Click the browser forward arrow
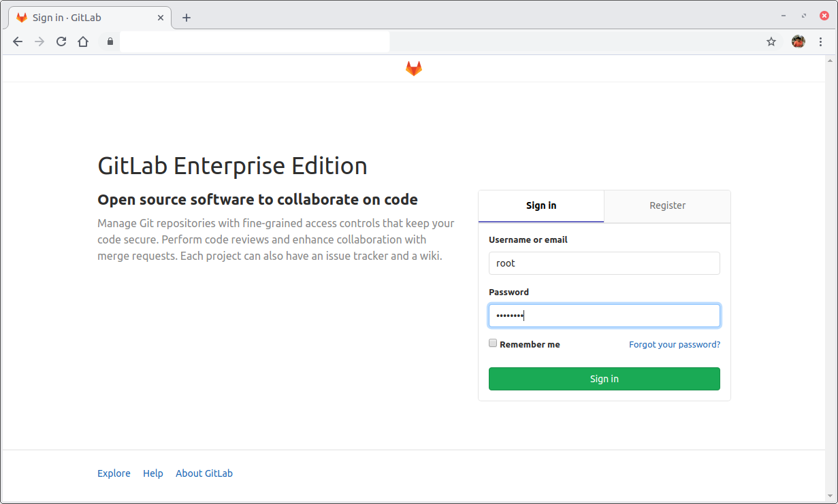 point(39,41)
